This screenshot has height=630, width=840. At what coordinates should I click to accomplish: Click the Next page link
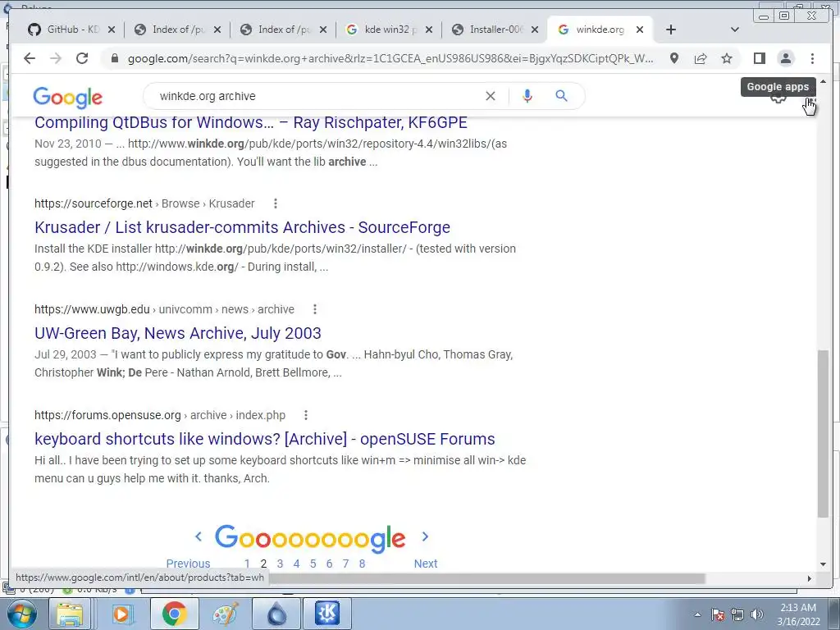point(426,564)
